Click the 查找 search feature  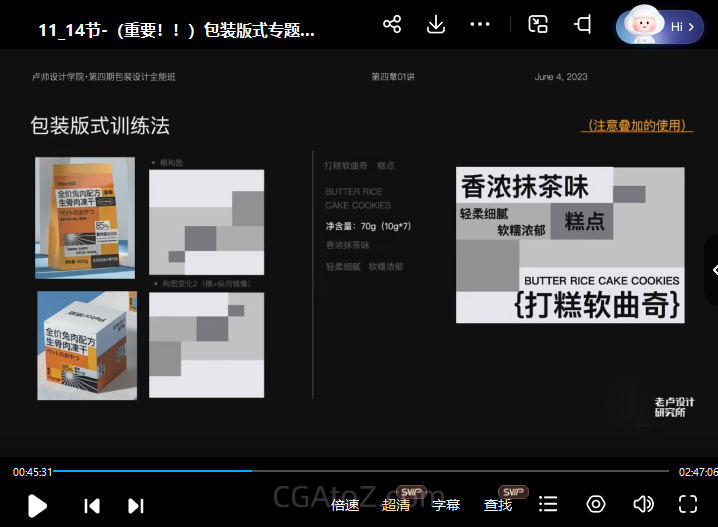point(498,505)
